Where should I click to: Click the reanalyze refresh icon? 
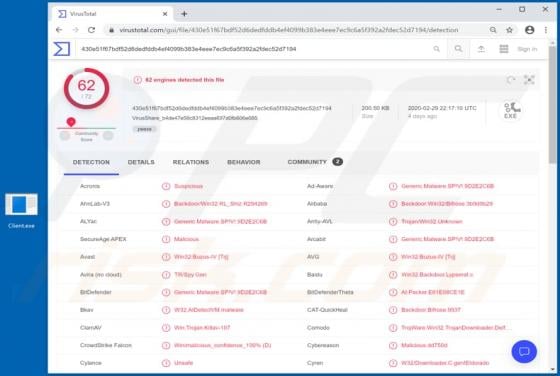click(x=511, y=80)
